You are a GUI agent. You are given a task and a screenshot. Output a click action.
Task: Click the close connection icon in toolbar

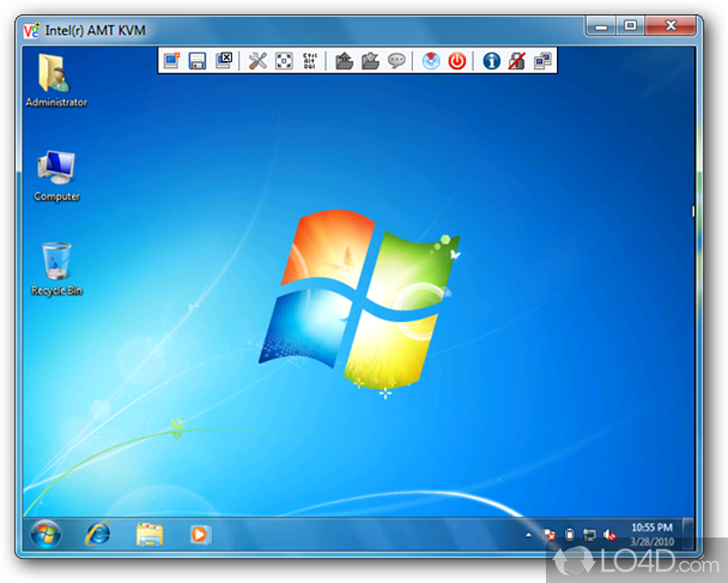pyautogui.click(x=224, y=60)
